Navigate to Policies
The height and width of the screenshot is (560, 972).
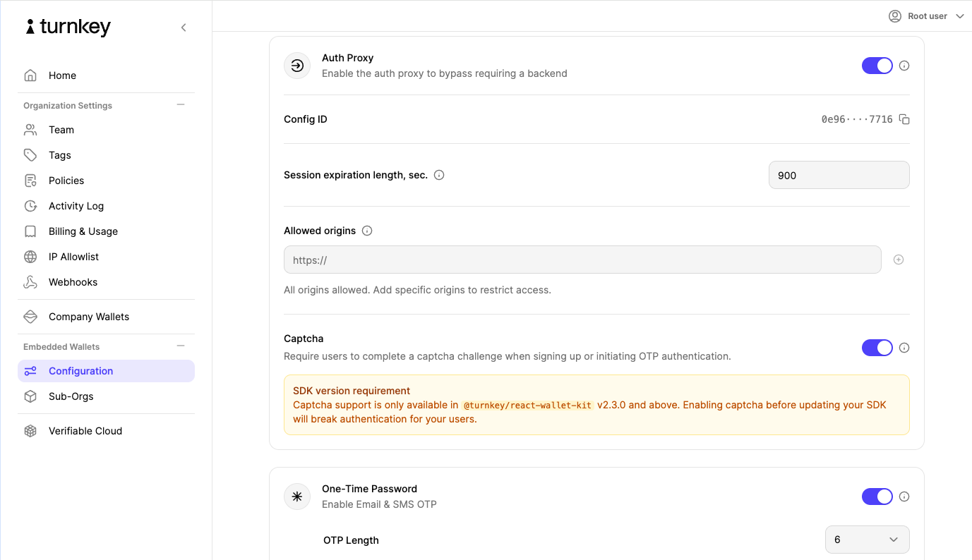106,181
